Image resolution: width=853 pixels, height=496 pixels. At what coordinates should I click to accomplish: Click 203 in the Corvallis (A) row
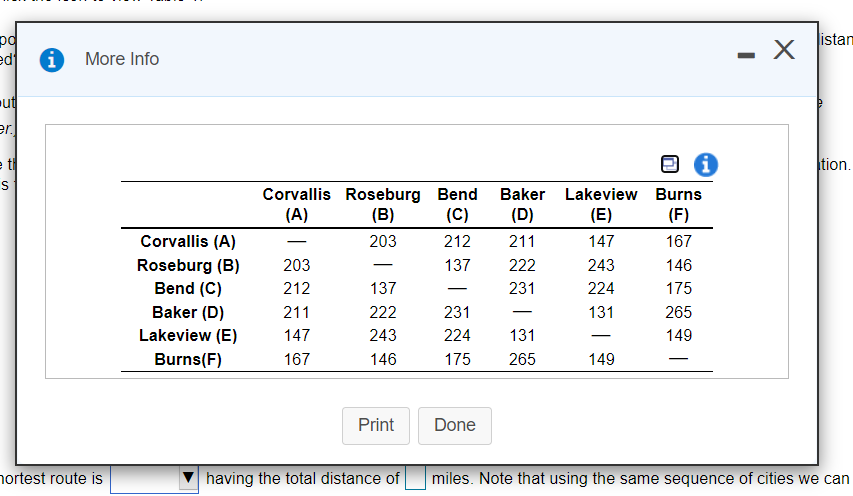click(x=383, y=241)
